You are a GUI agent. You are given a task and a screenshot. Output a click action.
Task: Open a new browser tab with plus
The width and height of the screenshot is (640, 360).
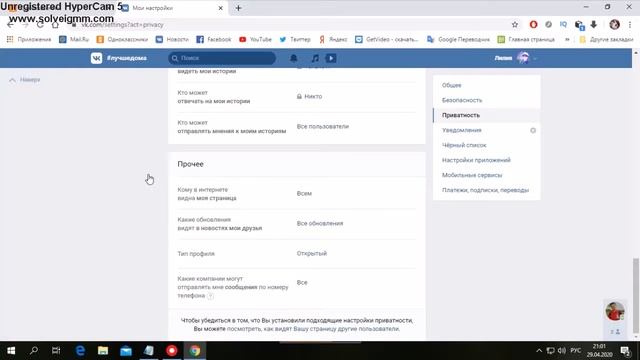click(x=238, y=8)
